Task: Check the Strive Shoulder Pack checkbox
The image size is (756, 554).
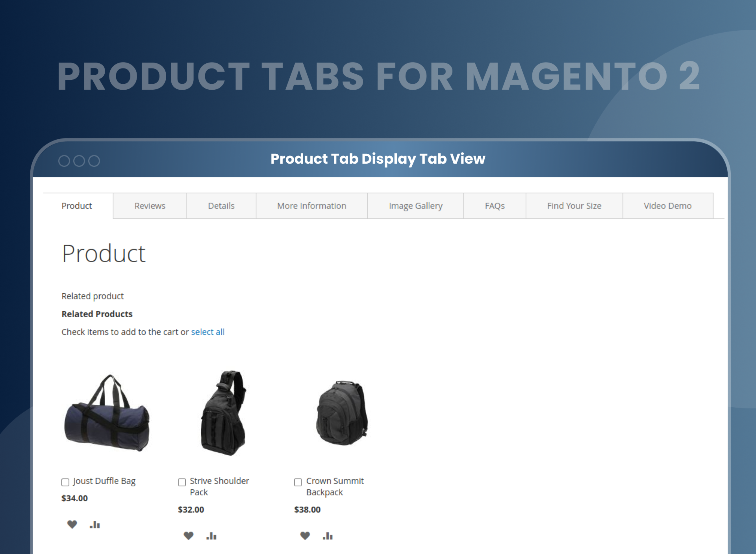Action: coord(182,482)
